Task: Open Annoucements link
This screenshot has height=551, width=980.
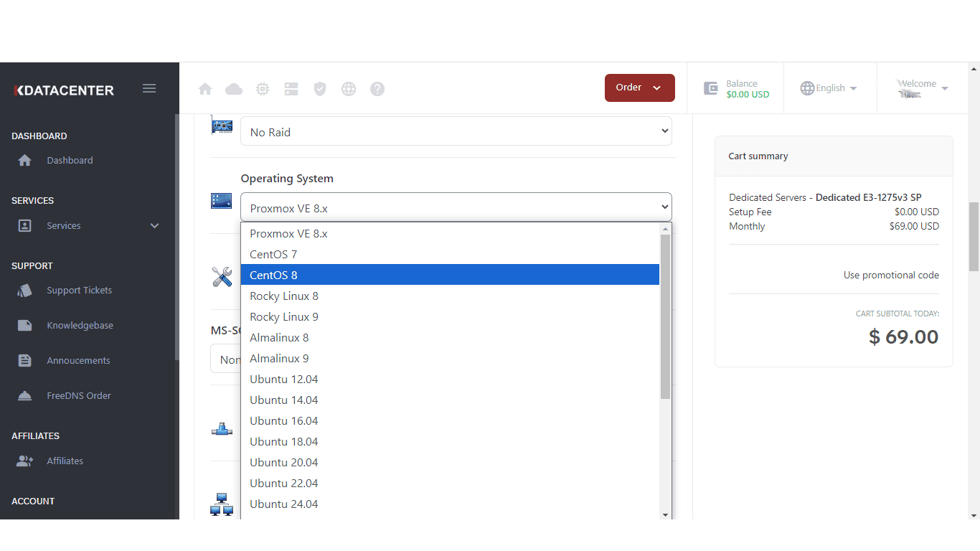Action: coord(78,361)
